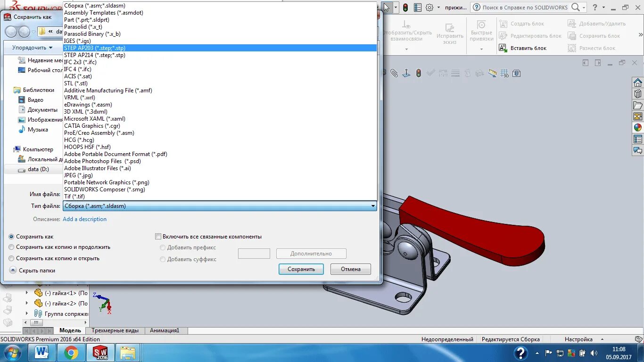Select the Сохранить как radio button
This screenshot has width=644, height=362.
click(12, 237)
